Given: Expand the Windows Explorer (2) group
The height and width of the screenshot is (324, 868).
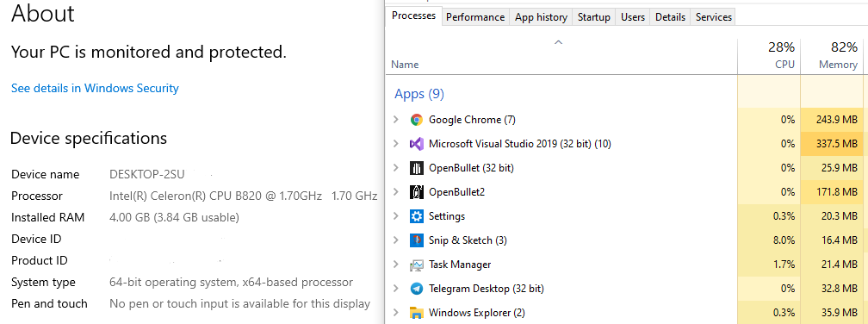Looking at the screenshot, I should click(x=395, y=313).
